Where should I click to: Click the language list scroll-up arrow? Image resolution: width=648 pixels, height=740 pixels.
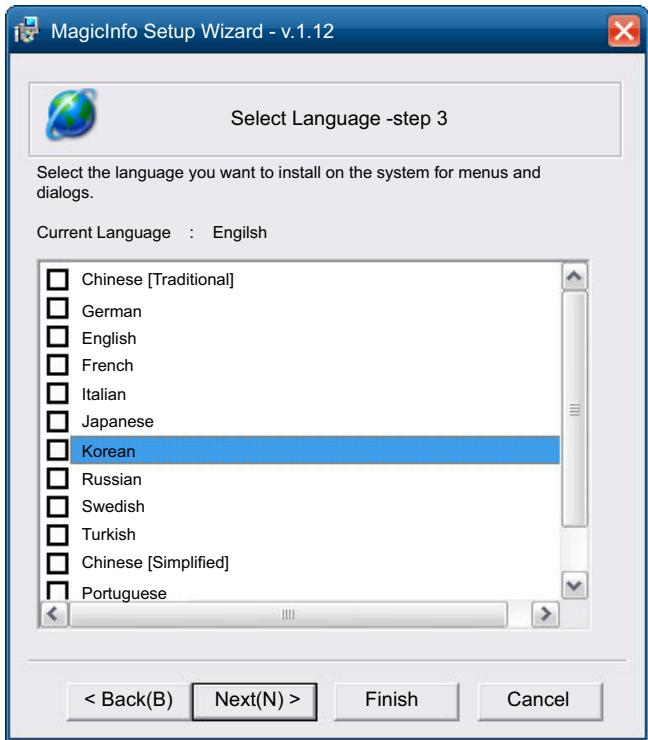point(574,276)
